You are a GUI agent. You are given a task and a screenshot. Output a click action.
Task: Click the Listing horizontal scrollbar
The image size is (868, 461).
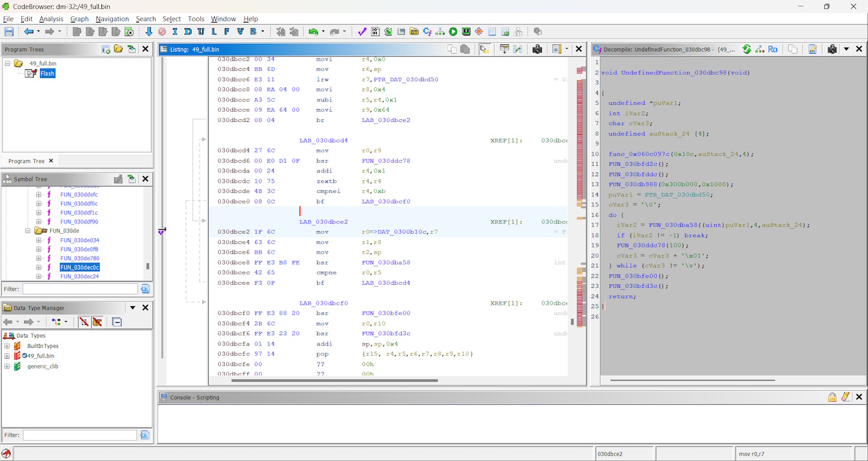[334, 380]
